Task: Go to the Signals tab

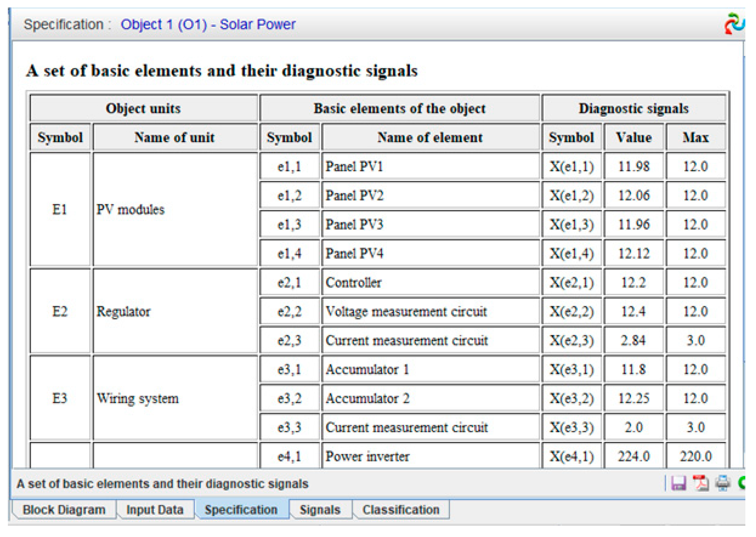Action: 320,509
